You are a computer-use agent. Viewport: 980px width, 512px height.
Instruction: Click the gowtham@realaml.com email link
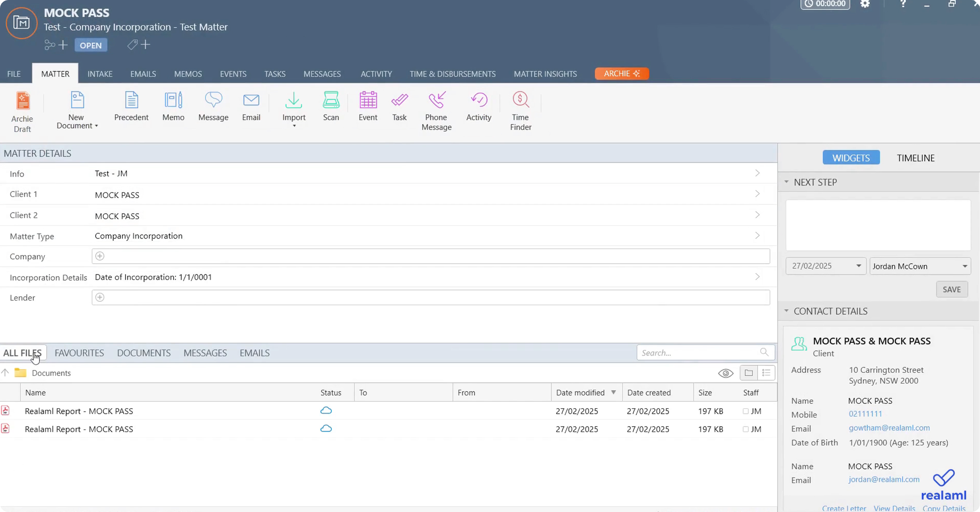pos(889,428)
